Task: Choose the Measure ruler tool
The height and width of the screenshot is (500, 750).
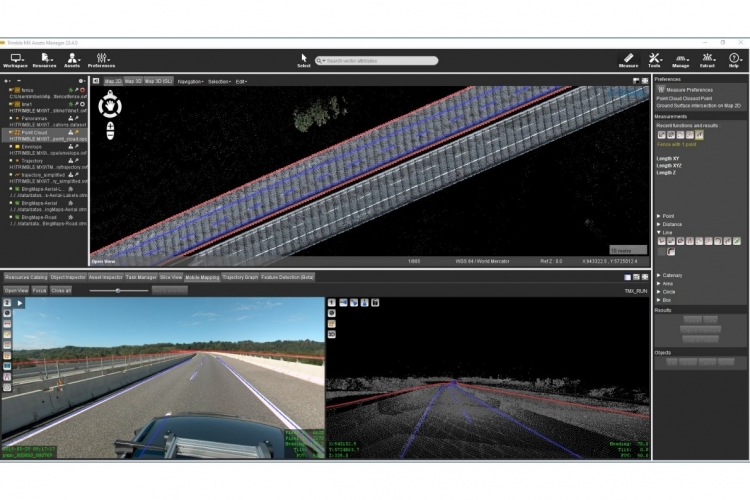Action: [628, 59]
